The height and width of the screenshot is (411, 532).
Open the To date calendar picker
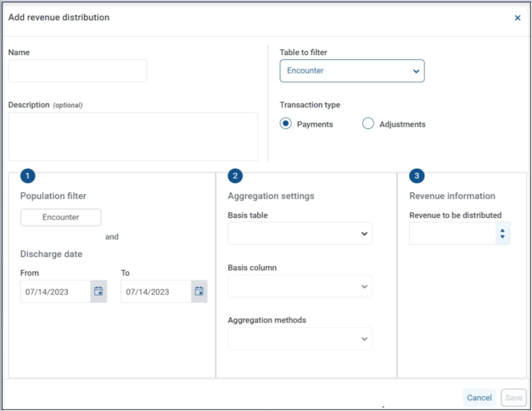tap(199, 291)
